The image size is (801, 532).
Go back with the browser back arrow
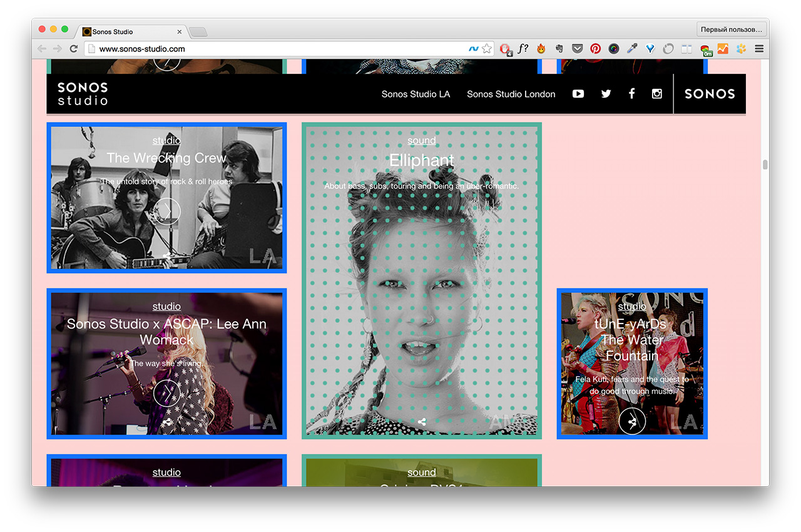click(42, 49)
